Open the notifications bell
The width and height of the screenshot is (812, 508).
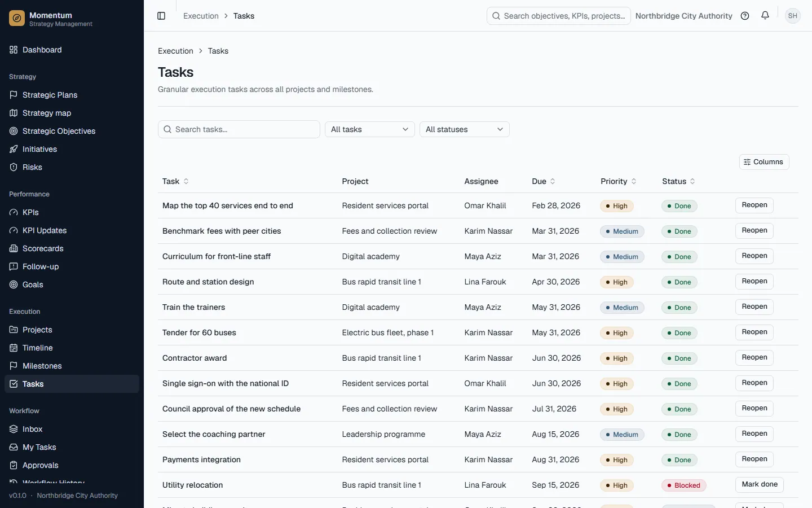pyautogui.click(x=765, y=16)
